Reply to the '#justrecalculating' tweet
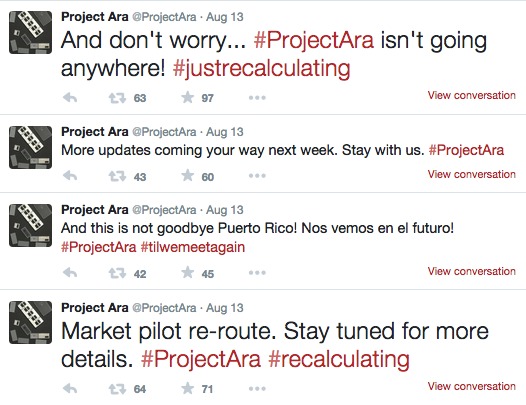526x405 pixels. click(x=70, y=98)
